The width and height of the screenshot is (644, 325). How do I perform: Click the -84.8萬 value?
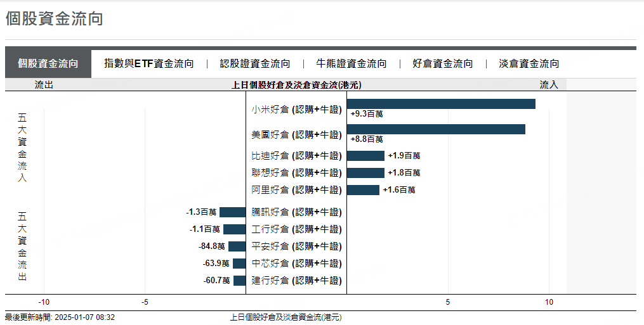tap(212, 246)
